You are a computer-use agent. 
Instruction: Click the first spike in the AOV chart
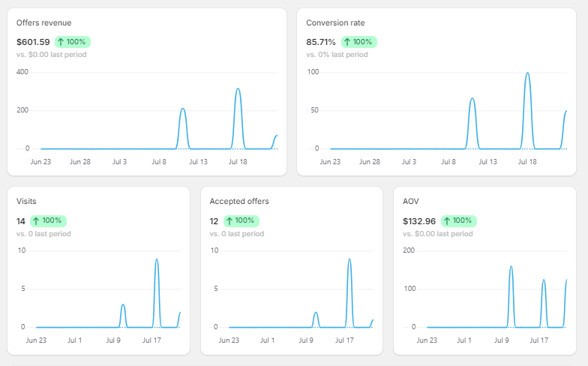(x=511, y=267)
